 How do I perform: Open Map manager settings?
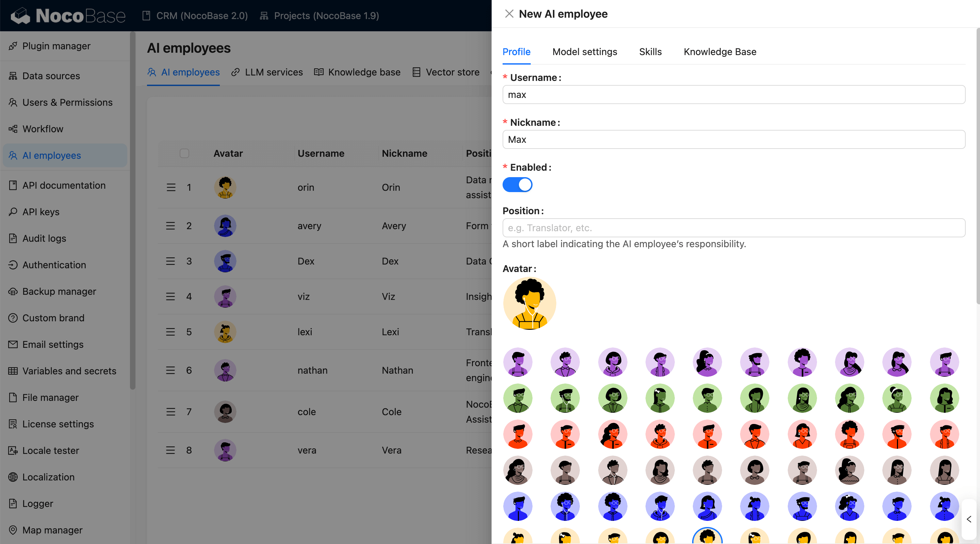coord(52,530)
